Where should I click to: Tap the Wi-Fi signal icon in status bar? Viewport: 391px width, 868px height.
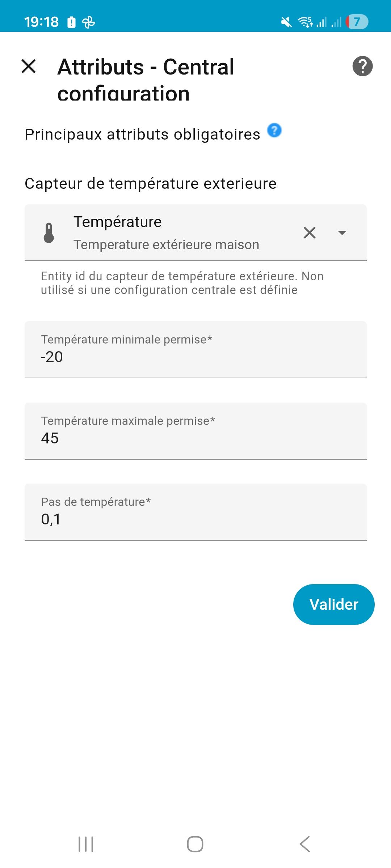coord(305,22)
